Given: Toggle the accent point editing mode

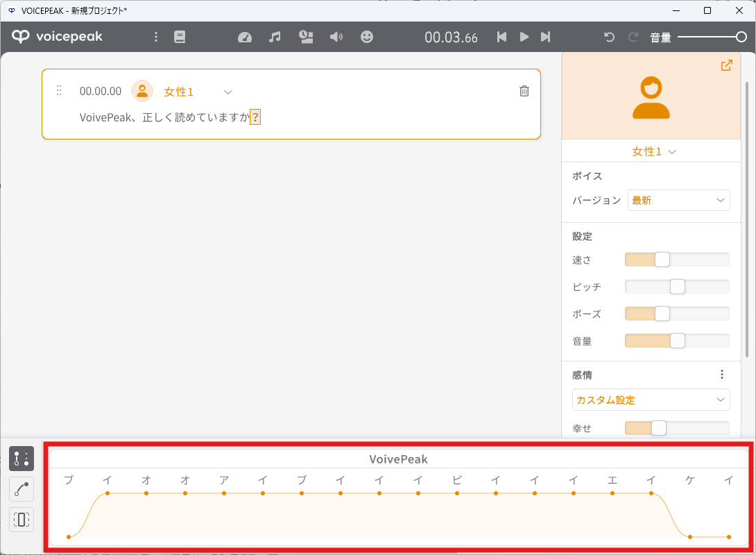Looking at the screenshot, I should [x=22, y=459].
